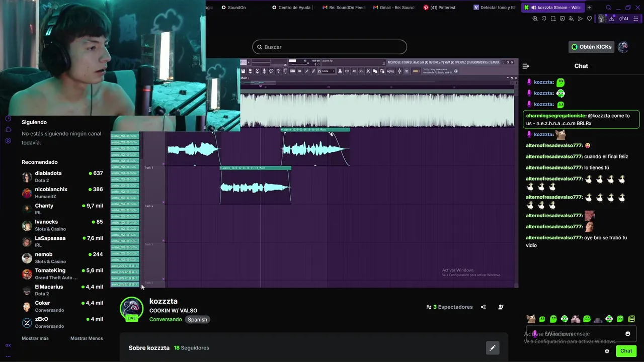Image resolution: width=644 pixels, height=362 pixels.
Task: Open the Linea snap dropdown in FL Studio
Action: (x=329, y=71)
